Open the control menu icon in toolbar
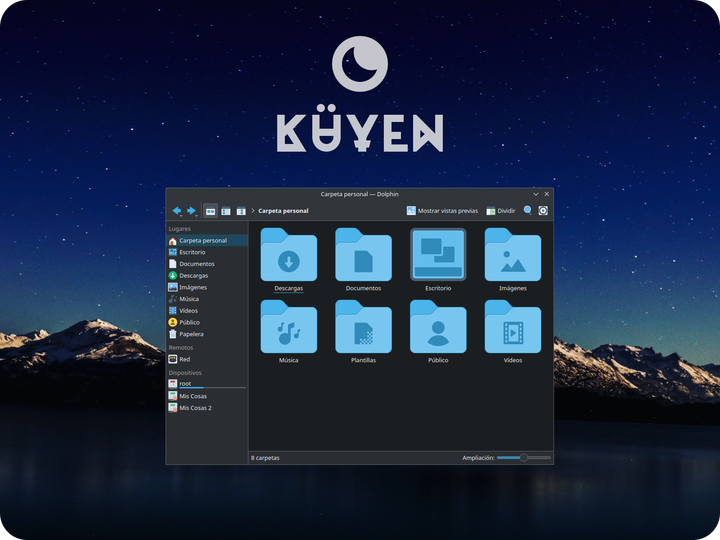Image resolution: width=720 pixels, height=540 pixels. 543,210
